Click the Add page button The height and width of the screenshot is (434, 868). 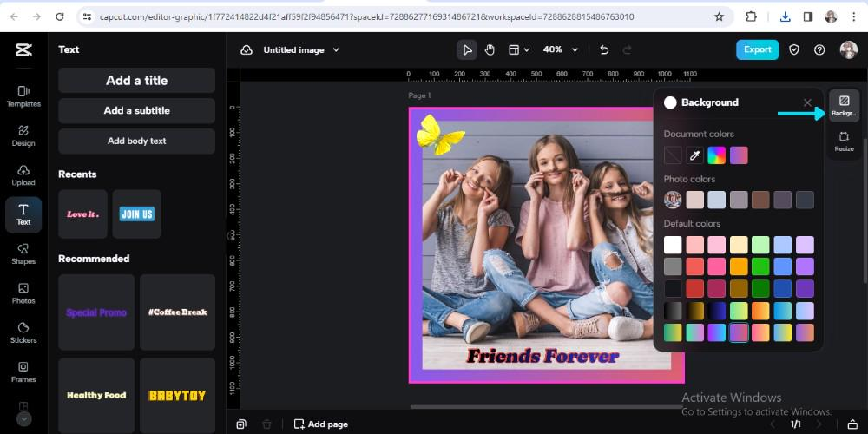(321, 424)
